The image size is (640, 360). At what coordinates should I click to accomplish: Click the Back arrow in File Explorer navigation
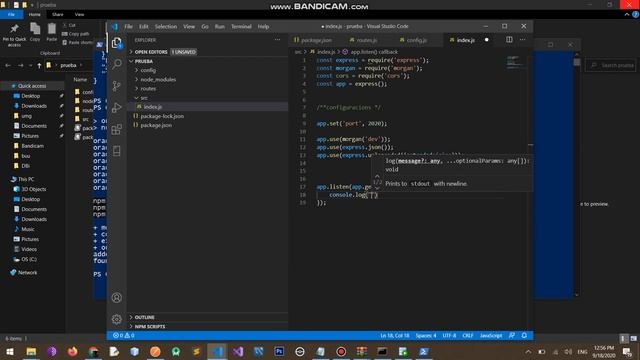pyautogui.click(x=8, y=65)
